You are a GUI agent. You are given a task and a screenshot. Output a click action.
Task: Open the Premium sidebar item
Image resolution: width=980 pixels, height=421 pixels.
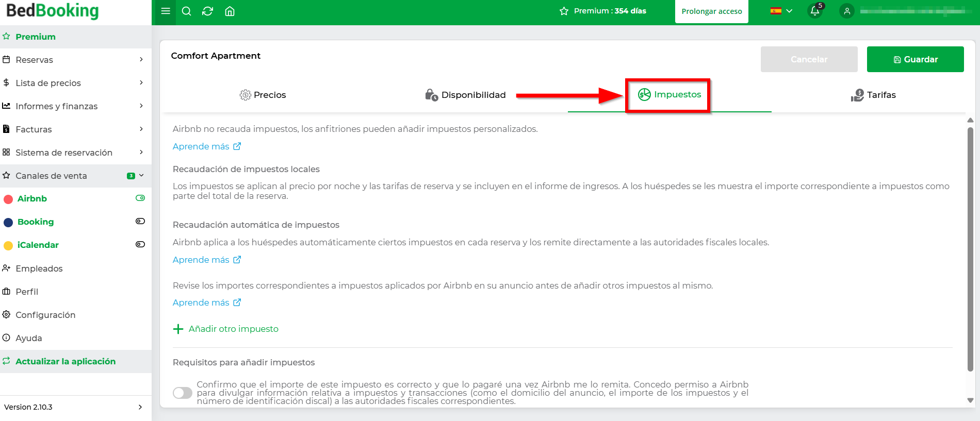pos(76,37)
